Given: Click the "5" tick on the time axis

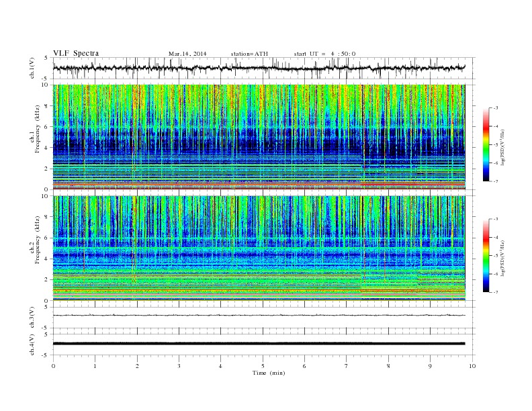Looking at the screenshot, I should (263, 366).
